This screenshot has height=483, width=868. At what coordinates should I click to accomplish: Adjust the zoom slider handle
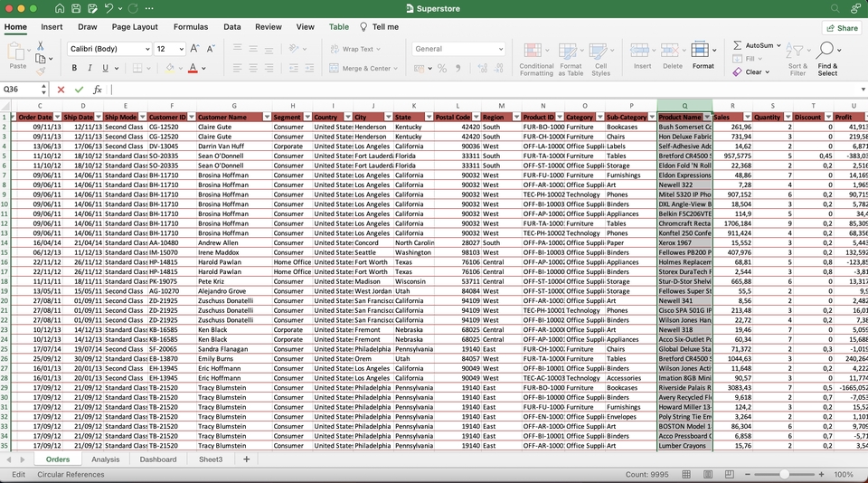tap(785, 474)
